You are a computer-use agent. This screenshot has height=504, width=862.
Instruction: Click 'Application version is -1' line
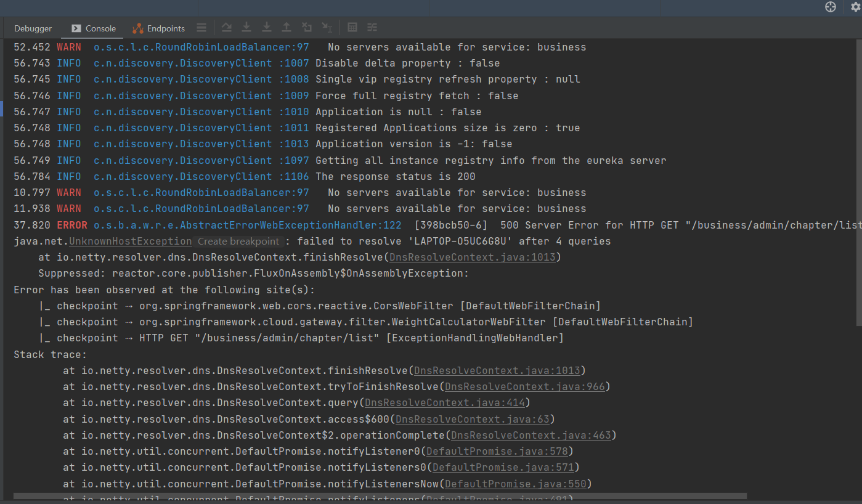262,144
